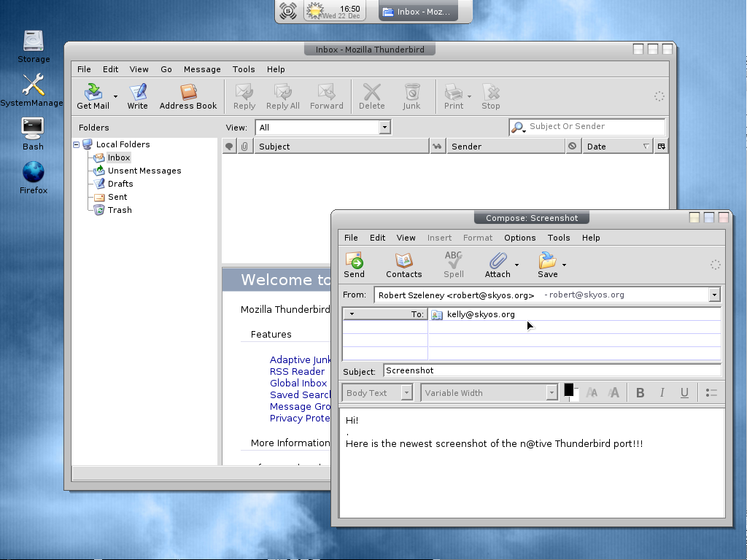This screenshot has width=747, height=560.
Task: Open the RSS Reader link
Action: 297,371
